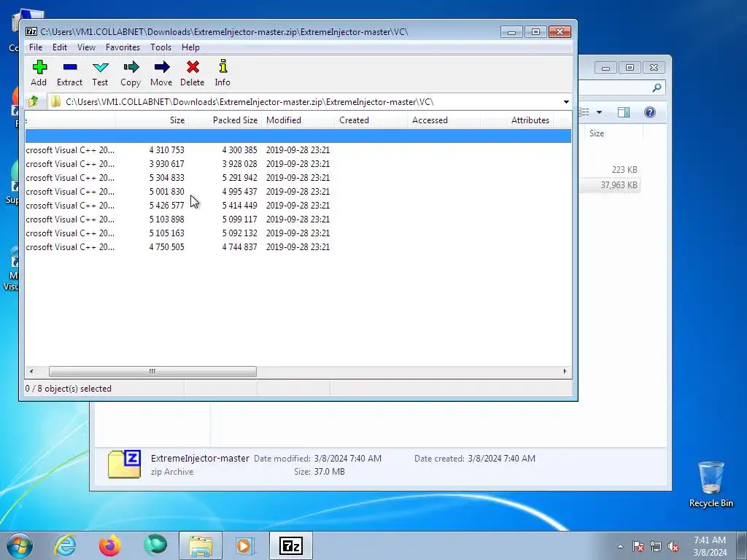
Task: Click the up-folder arrow icon
Action: point(34,101)
